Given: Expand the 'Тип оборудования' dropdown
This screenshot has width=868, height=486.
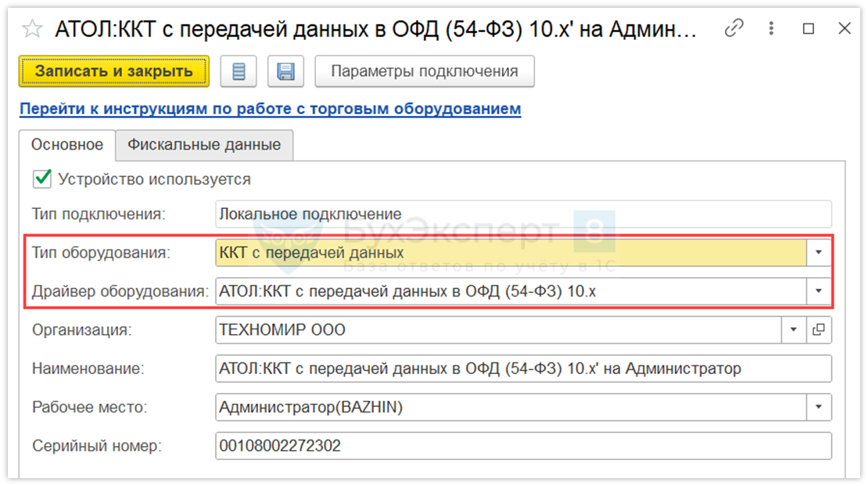Looking at the screenshot, I should click(819, 253).
